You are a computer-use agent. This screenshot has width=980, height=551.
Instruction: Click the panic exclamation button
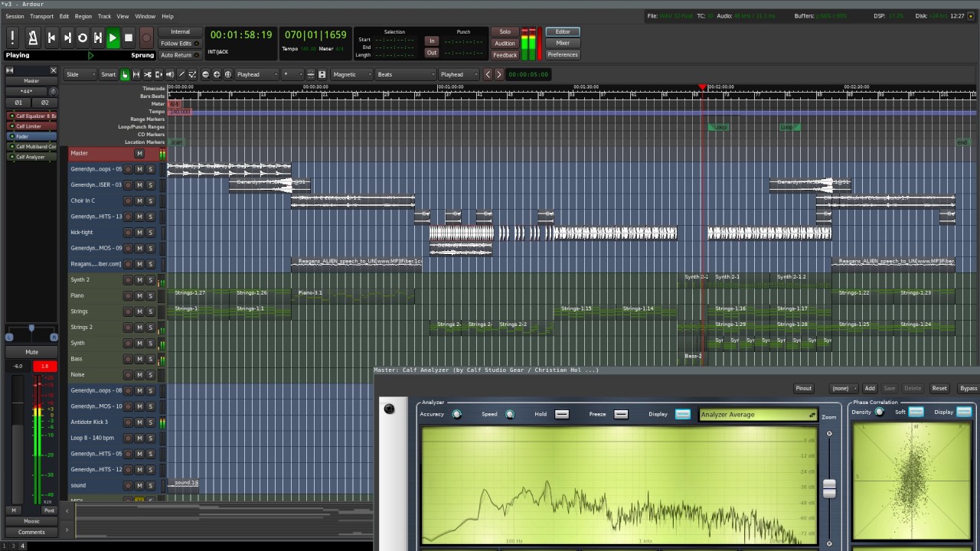pos(12,37)
